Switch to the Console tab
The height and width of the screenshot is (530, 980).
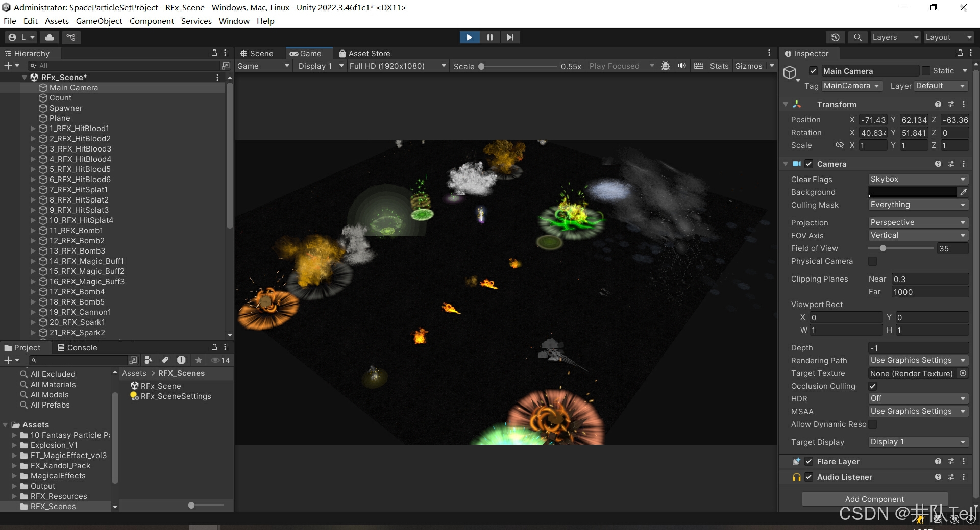click(x=77, y=347)
